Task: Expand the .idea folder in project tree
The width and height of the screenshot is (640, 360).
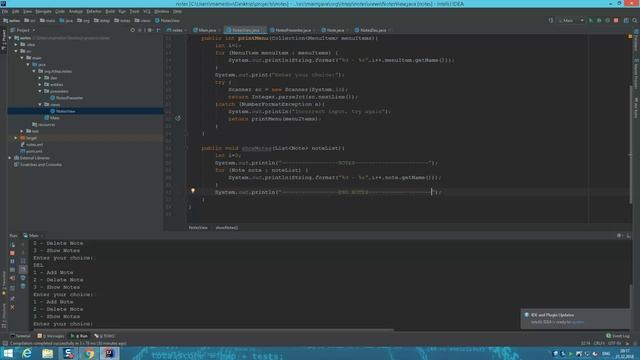Action: (x=16, y=44)
